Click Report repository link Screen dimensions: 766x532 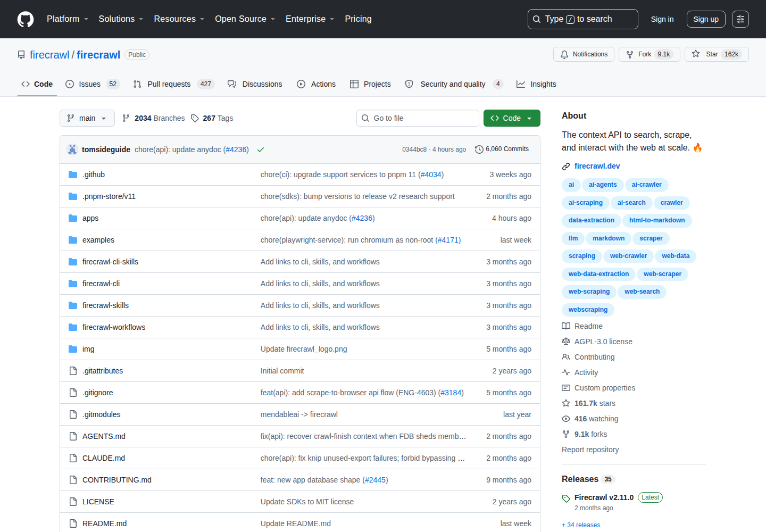tap(590, 450)
